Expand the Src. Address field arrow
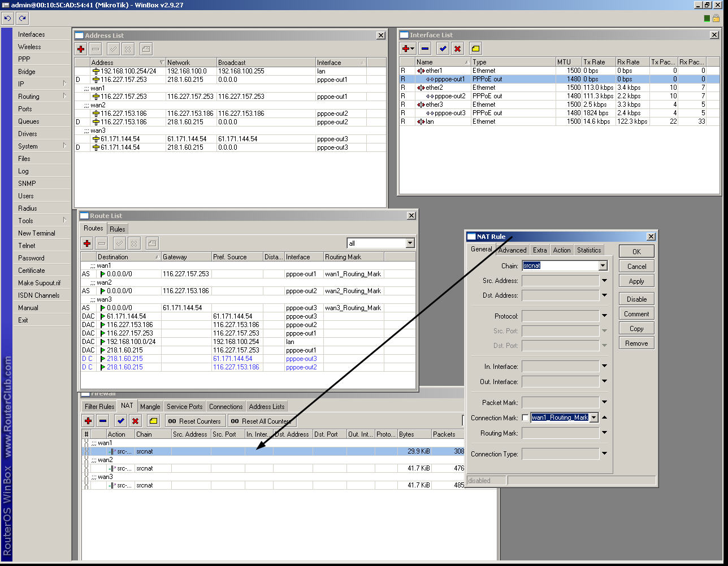 (604, 281)
